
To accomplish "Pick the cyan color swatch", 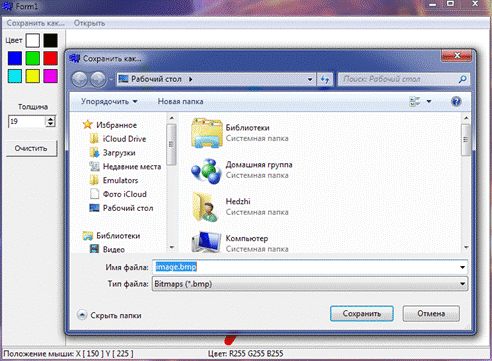I will tap(15, 76).
